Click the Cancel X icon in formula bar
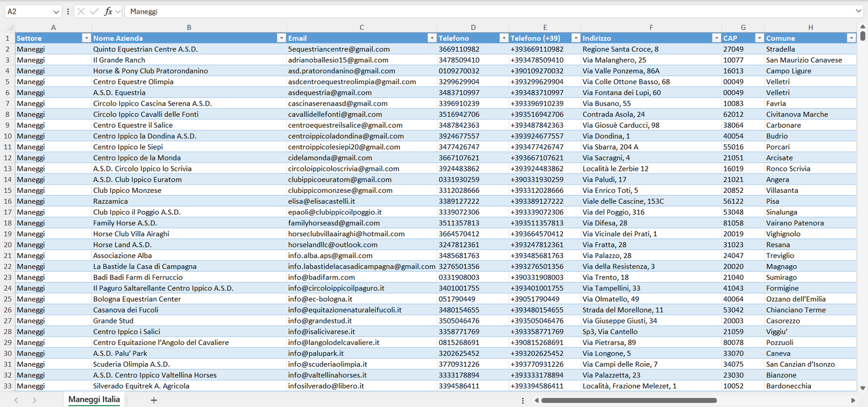 81,11
